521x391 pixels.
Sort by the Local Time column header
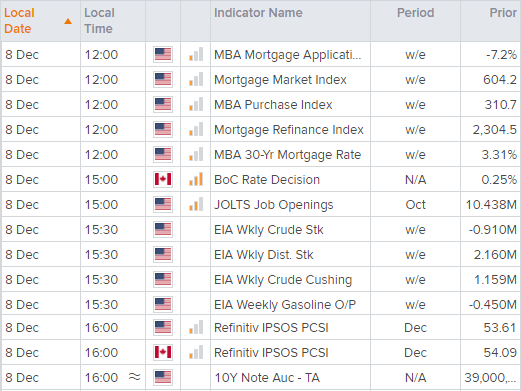click(99, 21)
